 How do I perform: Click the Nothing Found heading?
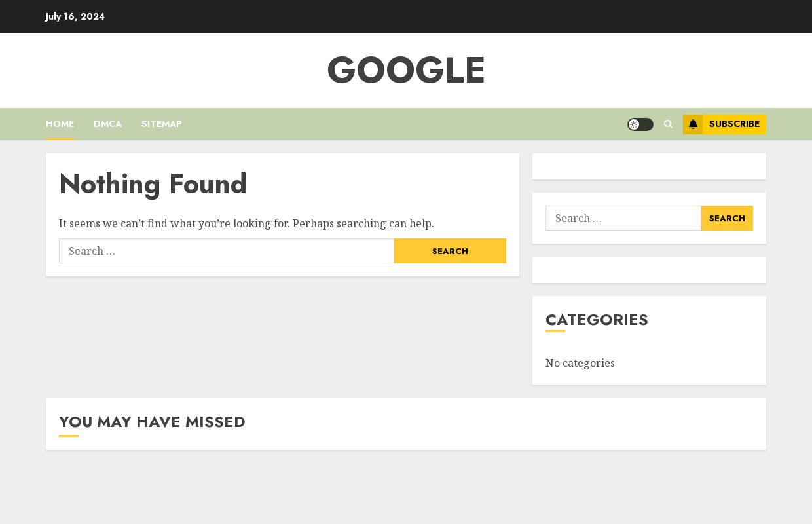point(153,184)
